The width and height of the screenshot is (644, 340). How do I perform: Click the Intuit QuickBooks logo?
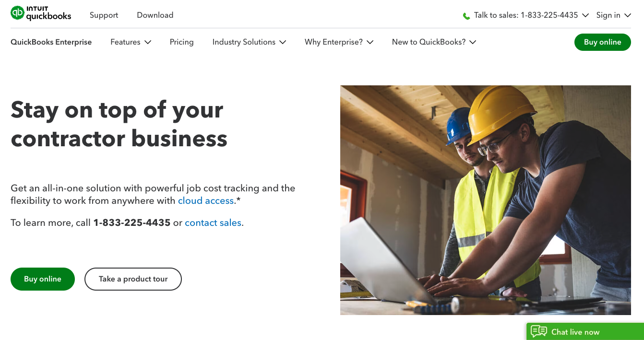coord(41,14)
